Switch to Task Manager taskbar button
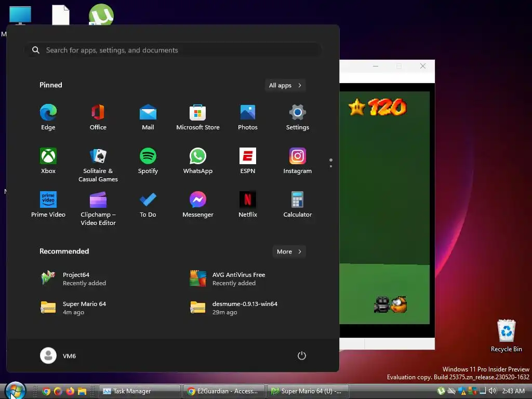This screenshot has height=399, width=532. 139,391
